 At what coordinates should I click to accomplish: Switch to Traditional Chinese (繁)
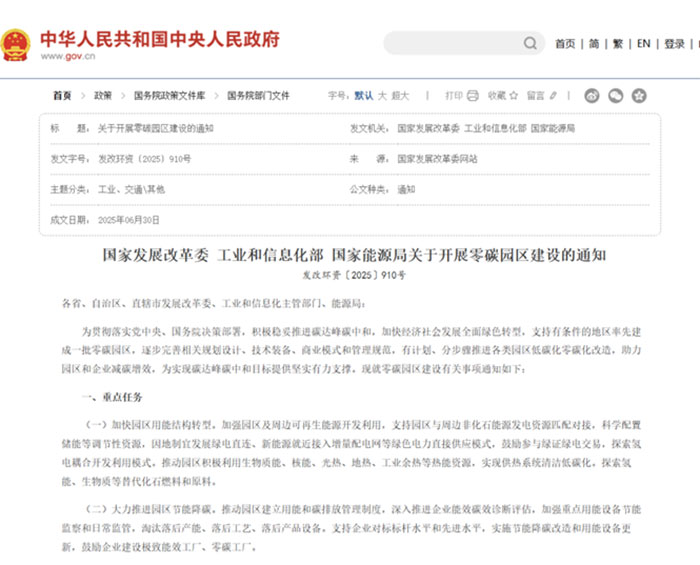pyautogui.click(x=618, y=44)
